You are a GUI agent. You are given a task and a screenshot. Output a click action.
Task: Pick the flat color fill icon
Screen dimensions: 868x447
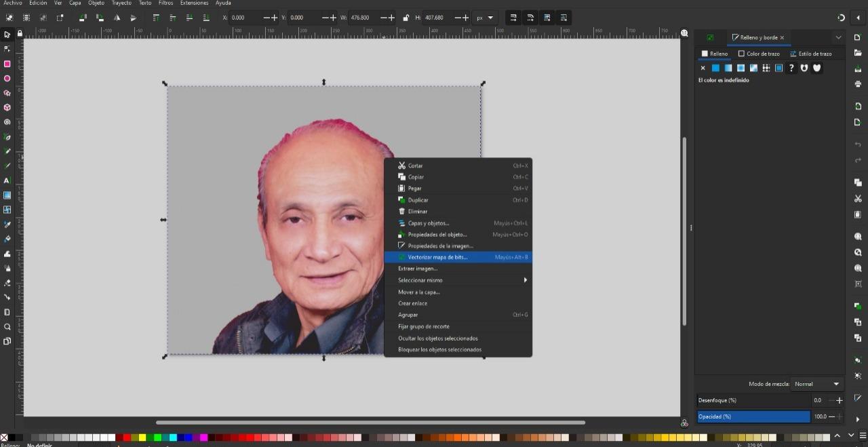(715, 68)
